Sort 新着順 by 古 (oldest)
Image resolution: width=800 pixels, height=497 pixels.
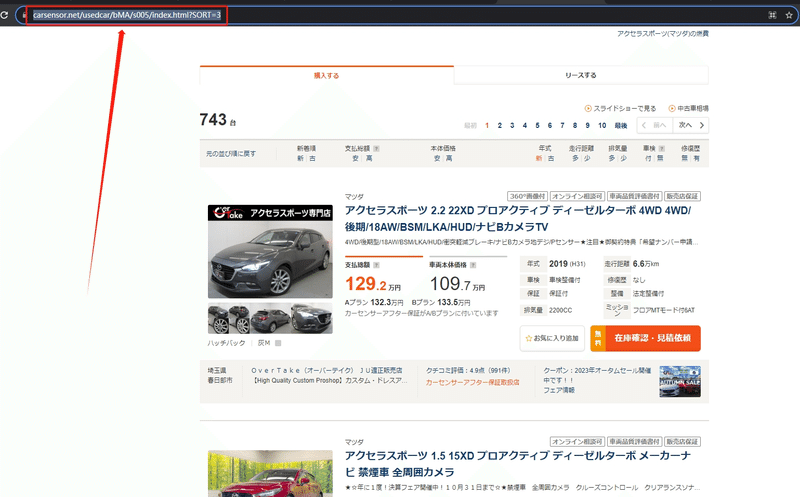tap(312, 159)
